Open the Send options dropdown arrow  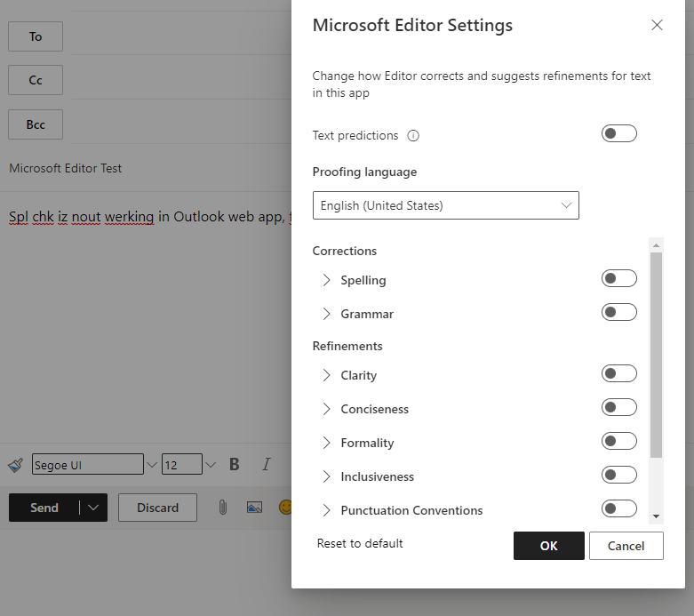pos(93,508)
